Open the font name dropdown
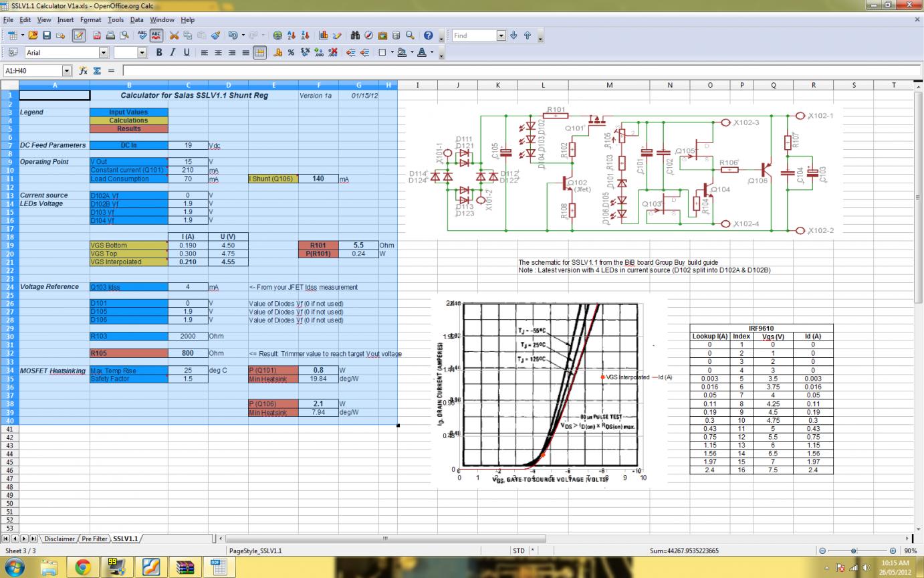The height and width of the screenshot is (578, 924). pyautogui.click(x=104, y=52)
